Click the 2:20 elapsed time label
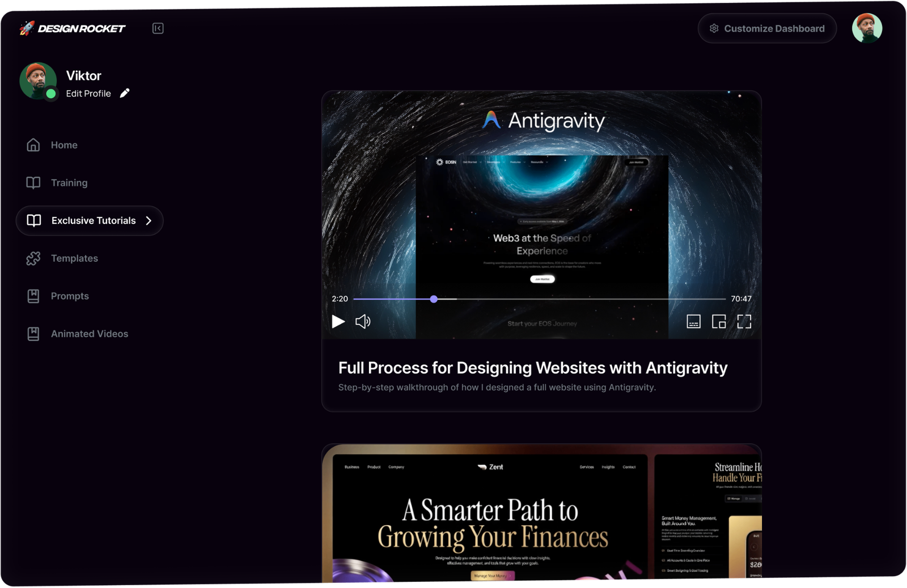The width and height of the screenshot is (907, 588). coord(340,299)
